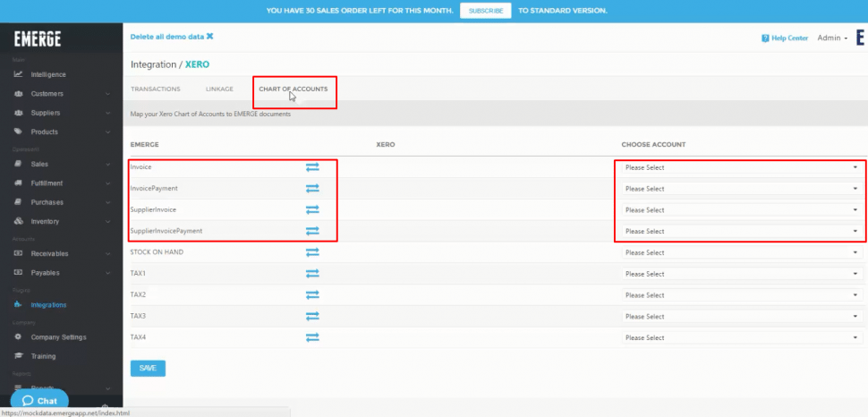This screenshot has width=868, height=417.
Task: Click the Company Settings gear icon
Action: pos(18,336)
